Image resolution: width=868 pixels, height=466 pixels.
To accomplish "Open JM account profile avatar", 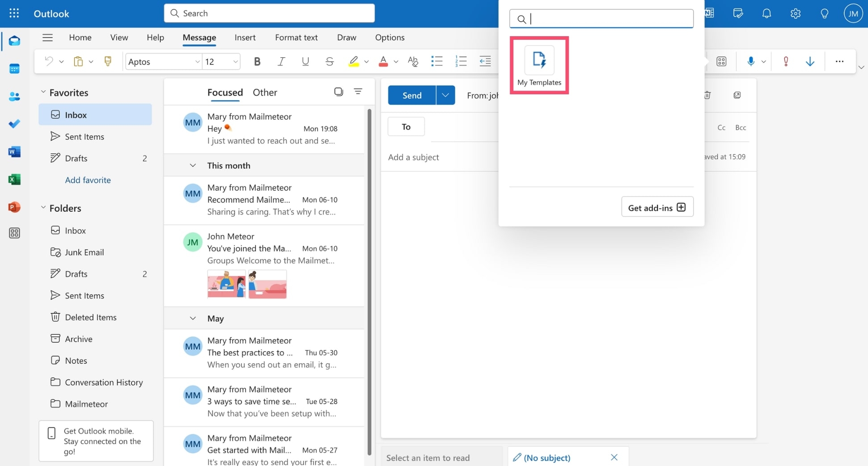I will [853, 13].
